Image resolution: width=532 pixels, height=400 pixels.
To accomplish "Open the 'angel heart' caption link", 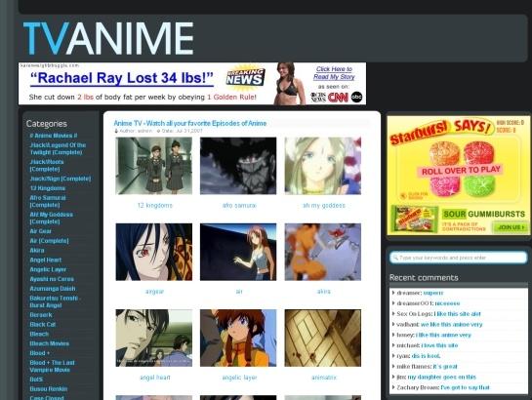I will click(154, 378).
